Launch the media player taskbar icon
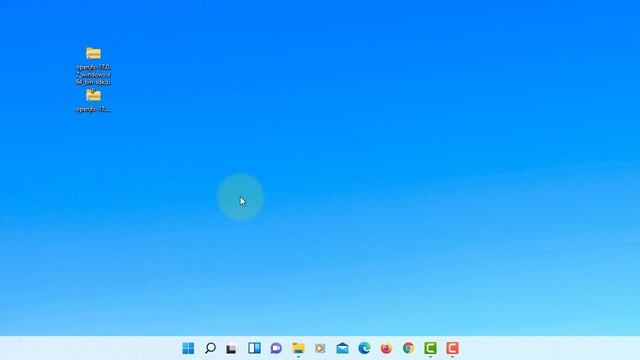Image resolution: width=640 pixels, height=360 pixels. pyautogui.click(x=320, y=348)
